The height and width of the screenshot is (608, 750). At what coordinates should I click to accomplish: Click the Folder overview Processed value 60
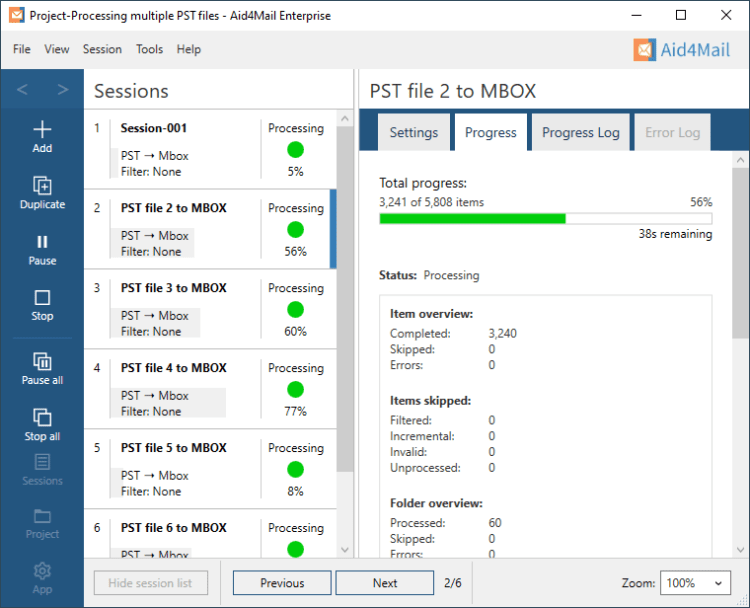[x=495, y=523]
